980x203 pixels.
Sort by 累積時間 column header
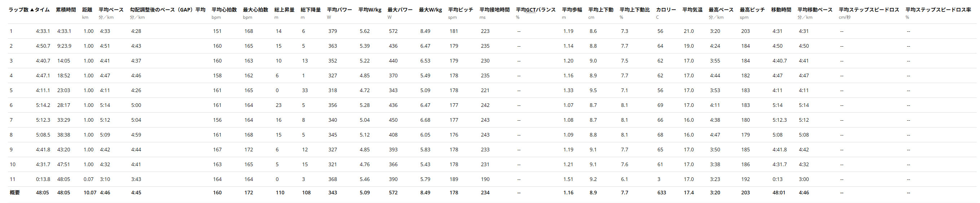66,10
